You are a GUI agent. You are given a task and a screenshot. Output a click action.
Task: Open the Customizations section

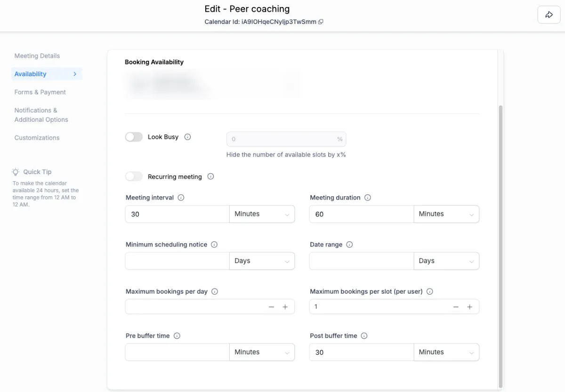tap(37, 138)
